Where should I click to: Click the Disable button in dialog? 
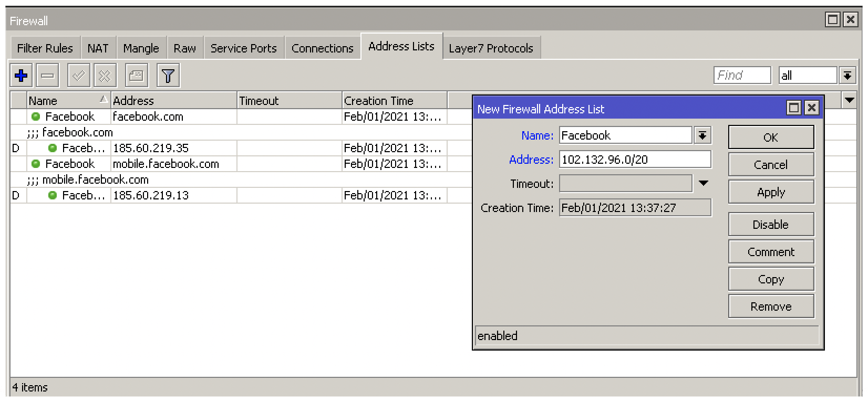click(x=771, y=225)
